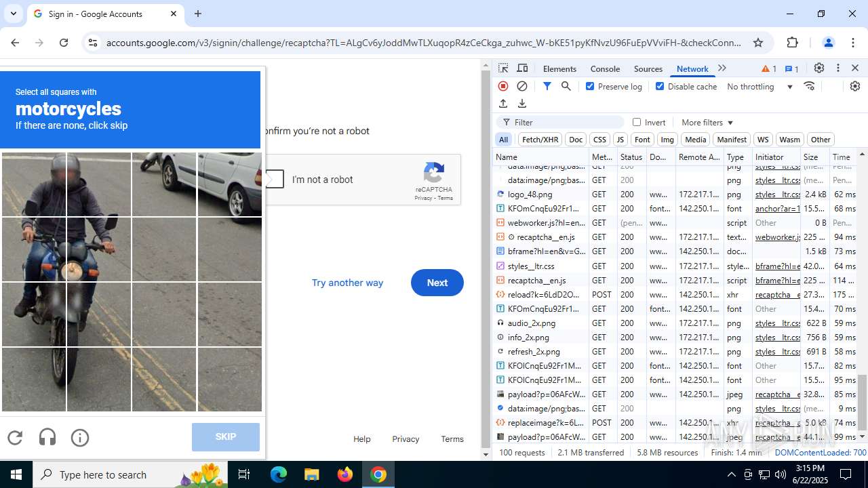
Task: Open the issues count badge
Action: coord(791,68)
